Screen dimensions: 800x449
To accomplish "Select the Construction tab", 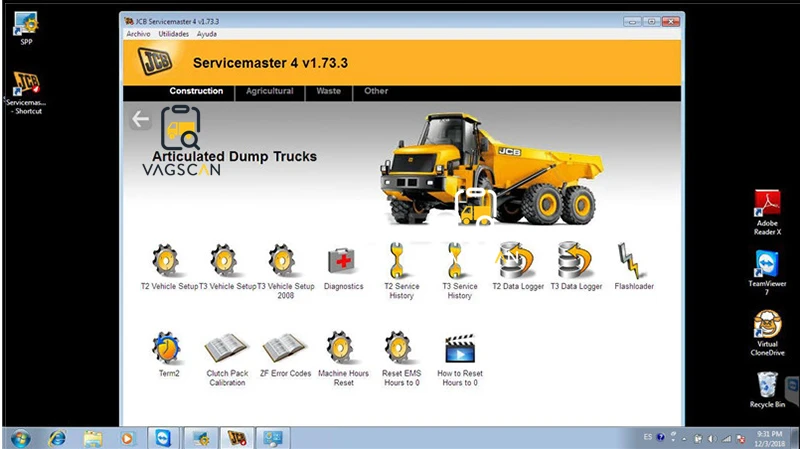I will [196, 91].
